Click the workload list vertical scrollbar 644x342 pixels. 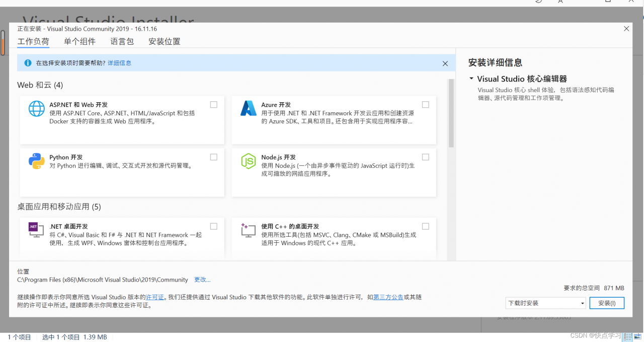click(451, 113)
